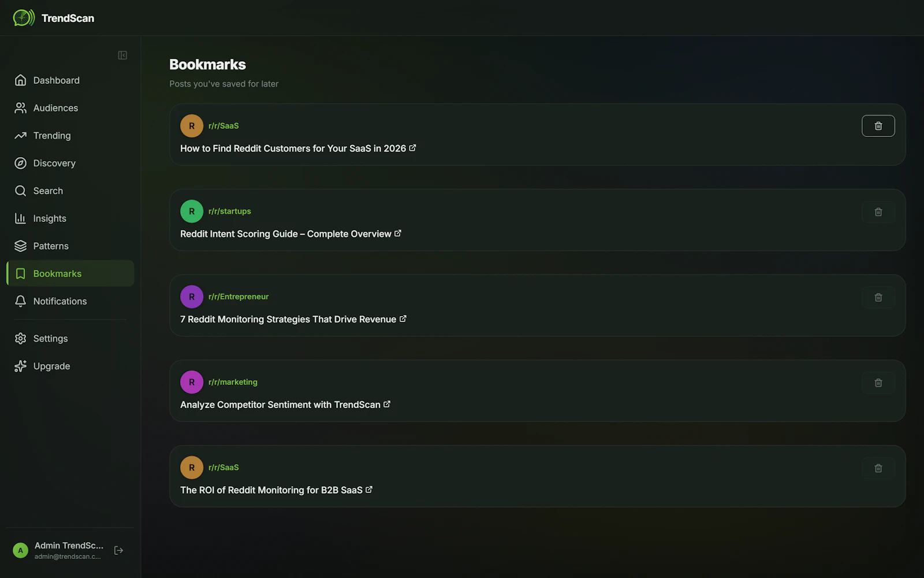924x578 pixels.
Task: Click r/r/SaaS label on the first bookmark
Action: 223,126
